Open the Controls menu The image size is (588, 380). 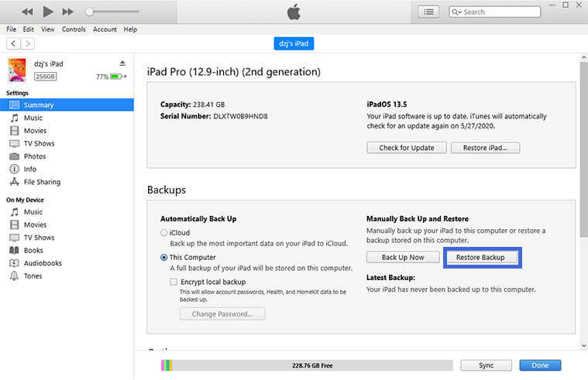point(74,29)
